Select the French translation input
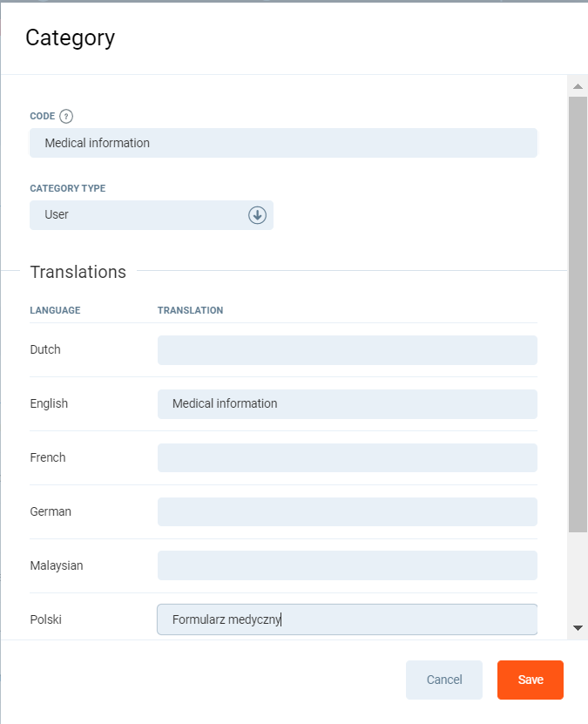Image resolution: width=588 pixels, height=724 pixels. tap(347, 458)
